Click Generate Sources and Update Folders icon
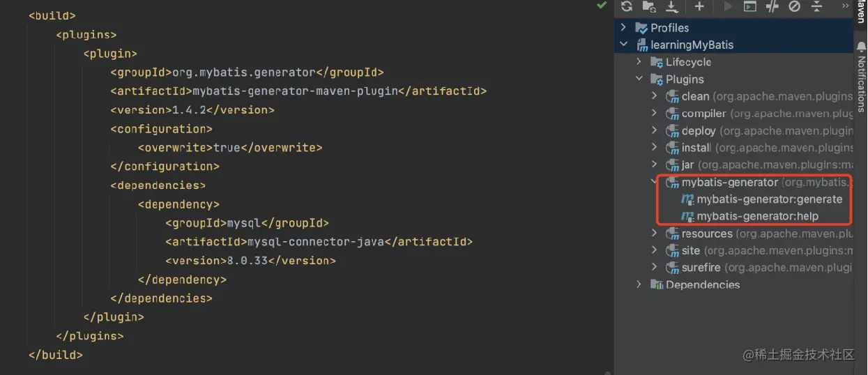This screenshot has width=868, height=375. tap(649, 6)
